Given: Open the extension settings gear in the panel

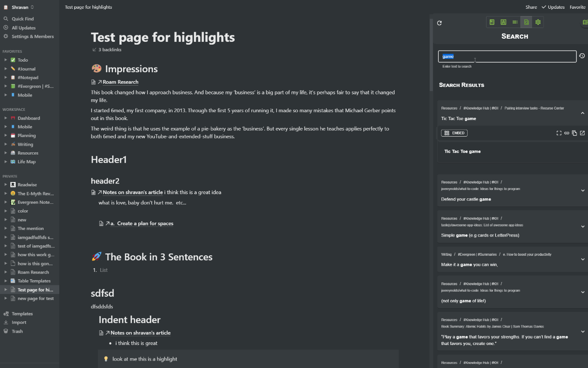Looking at the screenshot, I should coord(538,22).
